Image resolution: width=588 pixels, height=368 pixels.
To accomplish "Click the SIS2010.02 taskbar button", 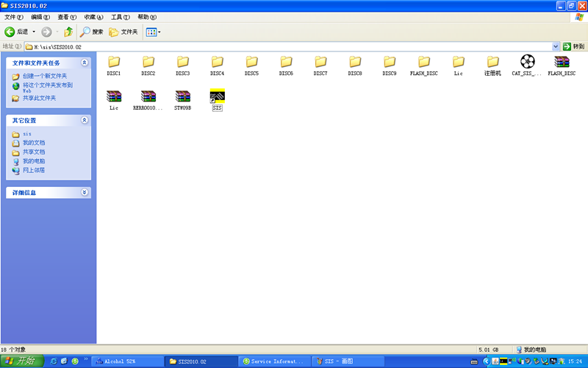I will point(201,361).
